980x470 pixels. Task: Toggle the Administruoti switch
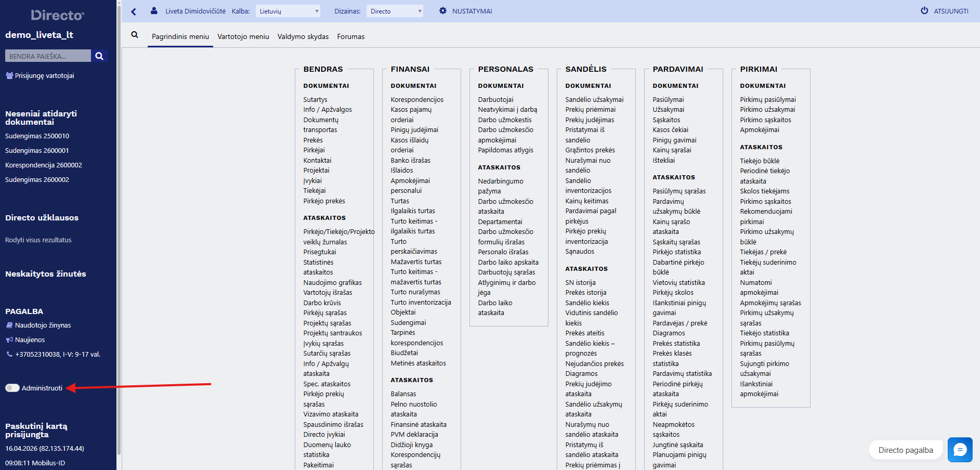coord(12,388)
